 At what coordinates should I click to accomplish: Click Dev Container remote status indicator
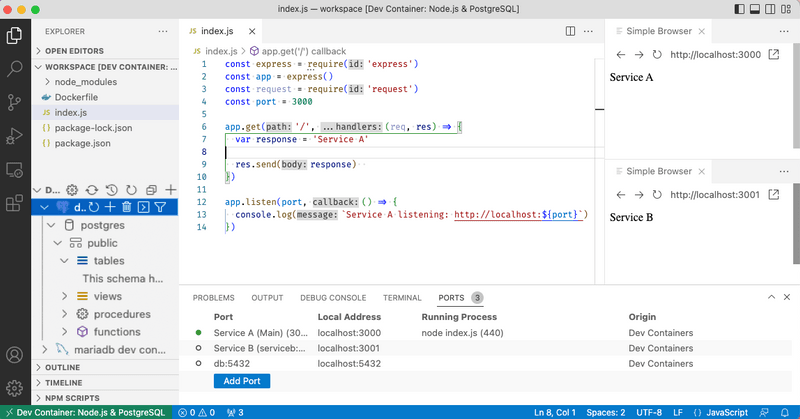pos(86,412)
